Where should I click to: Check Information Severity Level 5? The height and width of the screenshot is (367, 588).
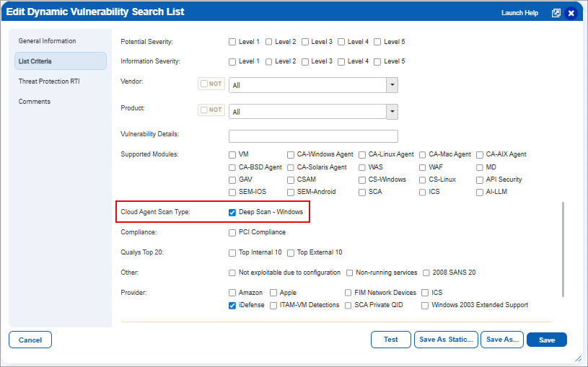(x=377, y=62)
